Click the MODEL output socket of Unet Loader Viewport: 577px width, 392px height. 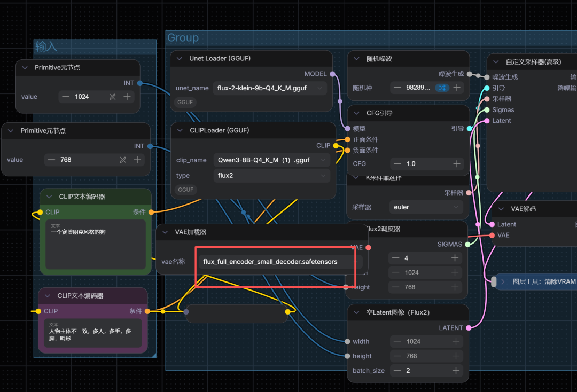pos(333,74)
